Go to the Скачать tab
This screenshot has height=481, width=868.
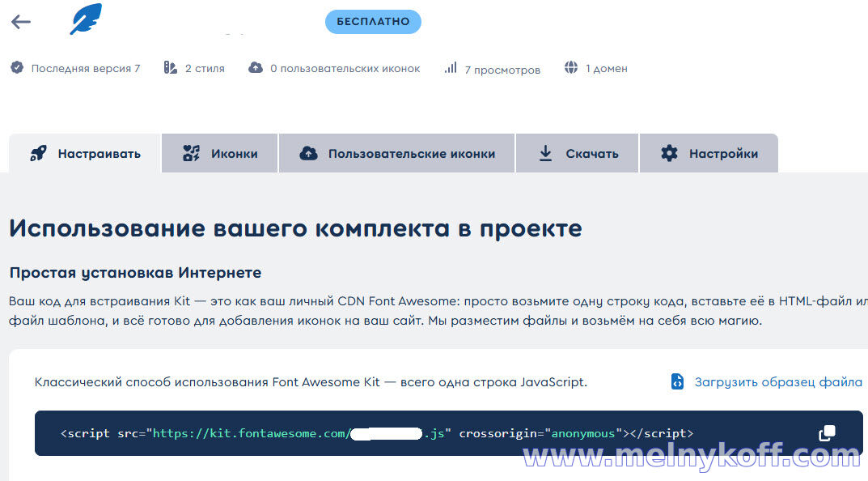click(578, 154)
